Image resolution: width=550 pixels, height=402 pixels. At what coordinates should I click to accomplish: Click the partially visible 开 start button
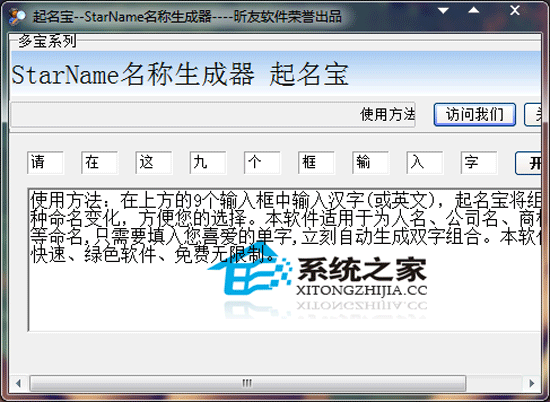tap(528, 163)
